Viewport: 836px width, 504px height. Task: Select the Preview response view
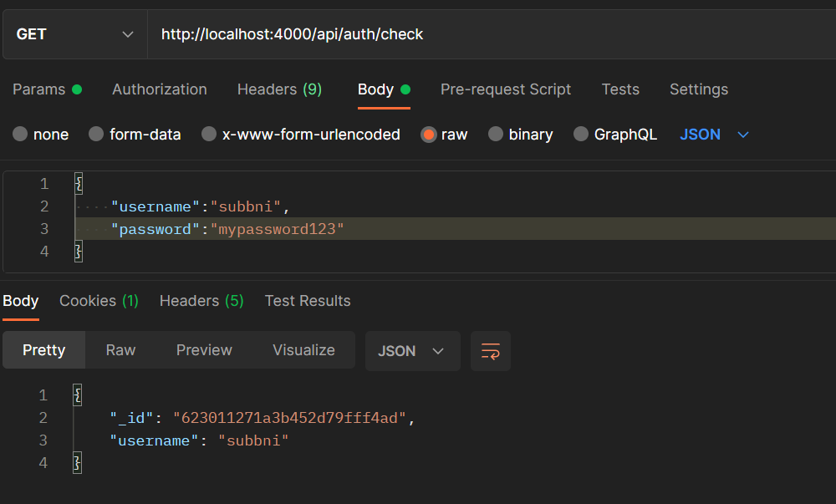click(x=204, y=350)
